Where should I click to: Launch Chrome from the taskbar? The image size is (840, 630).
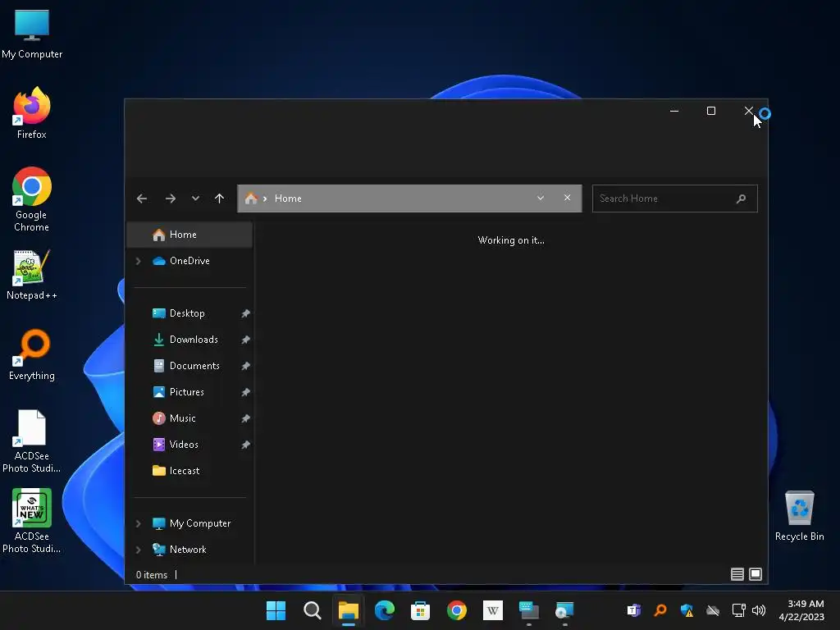coord(457,610)
